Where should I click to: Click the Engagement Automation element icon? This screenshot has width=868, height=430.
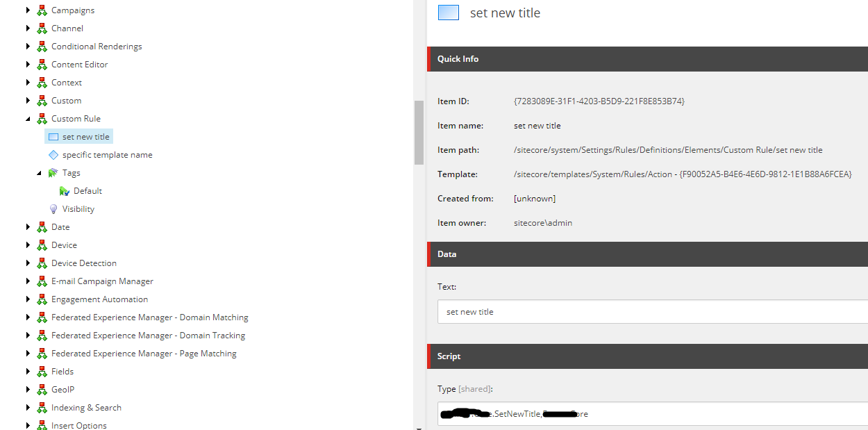(41, 299)
